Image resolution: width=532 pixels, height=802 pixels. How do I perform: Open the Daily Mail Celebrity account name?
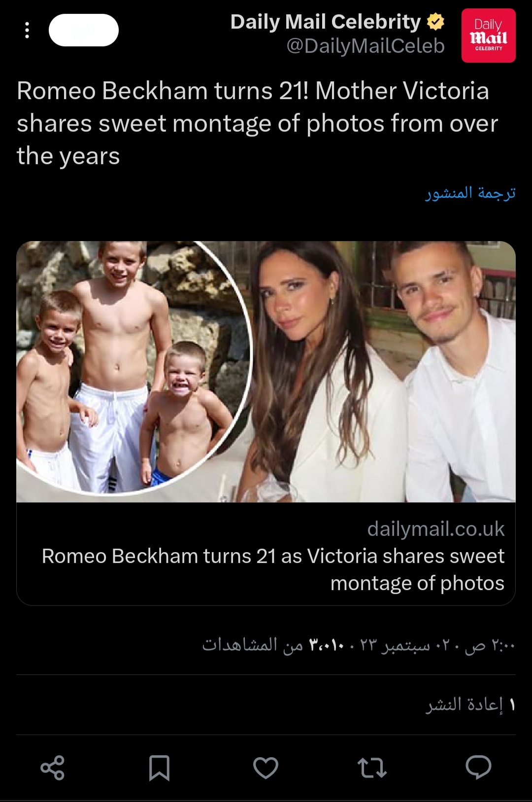[x=326, y=22]
